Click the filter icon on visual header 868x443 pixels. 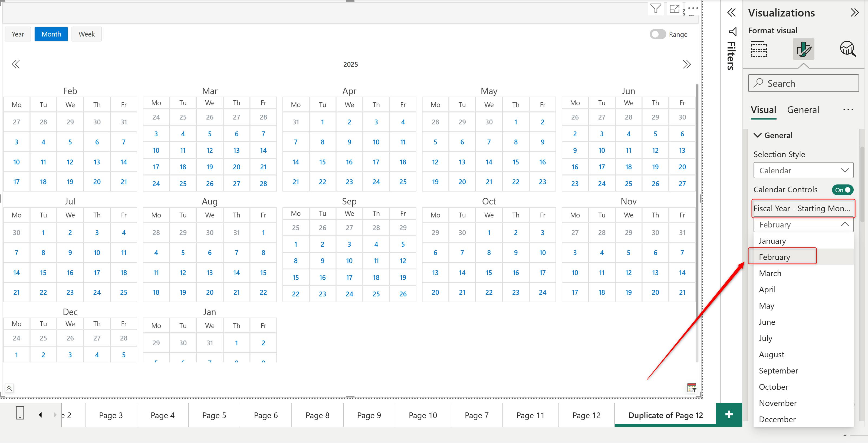[655, 9]
